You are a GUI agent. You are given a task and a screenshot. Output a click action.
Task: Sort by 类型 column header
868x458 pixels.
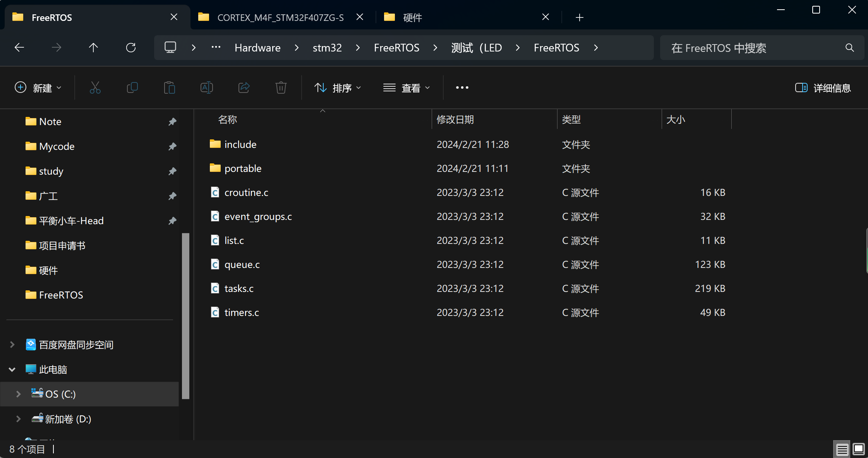[x=571, y=120]
